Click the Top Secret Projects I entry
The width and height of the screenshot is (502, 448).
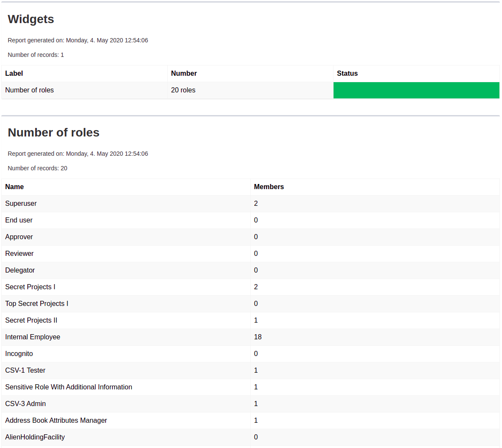tap(37, 304)
